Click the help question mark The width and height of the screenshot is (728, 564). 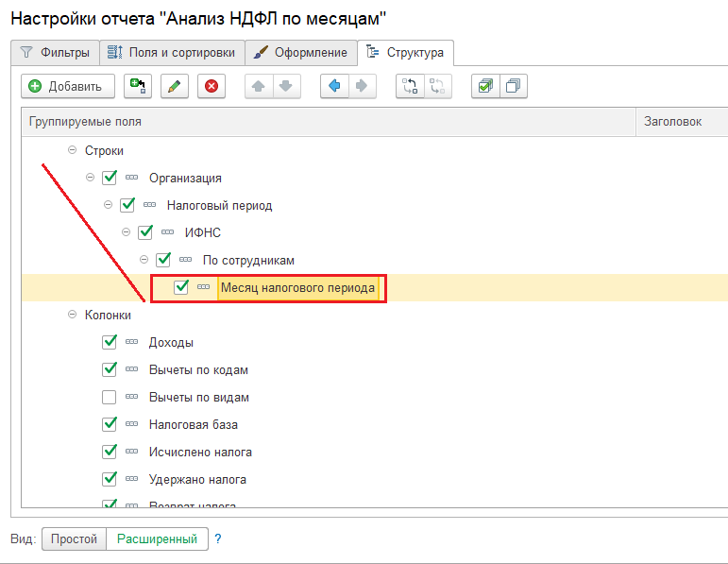click(x=218, y=538)
